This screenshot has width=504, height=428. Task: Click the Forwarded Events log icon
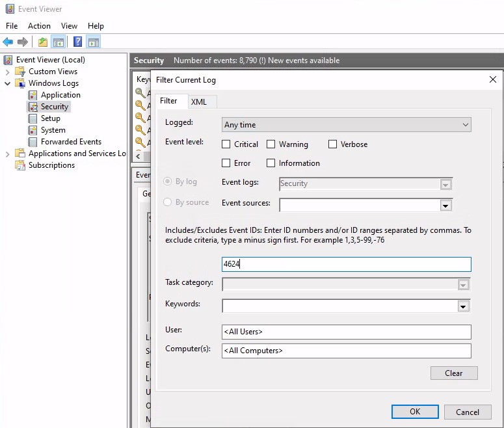tap(33, 142)
